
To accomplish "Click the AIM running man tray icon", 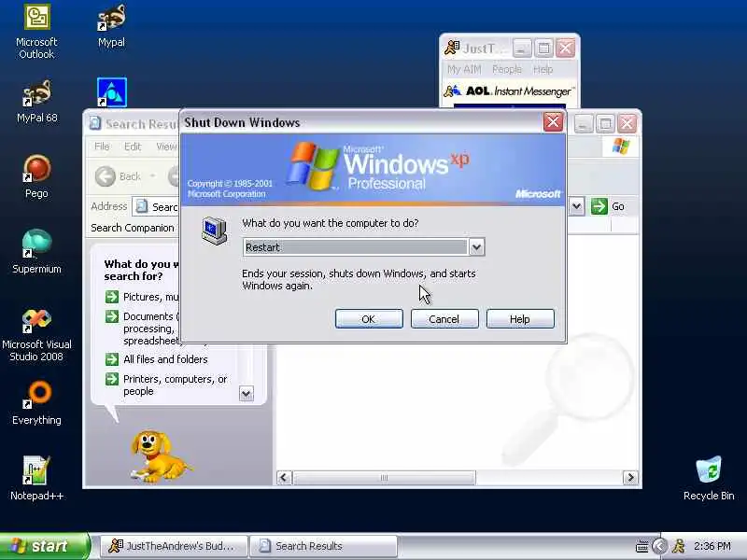I will click(x=679, y=546).
